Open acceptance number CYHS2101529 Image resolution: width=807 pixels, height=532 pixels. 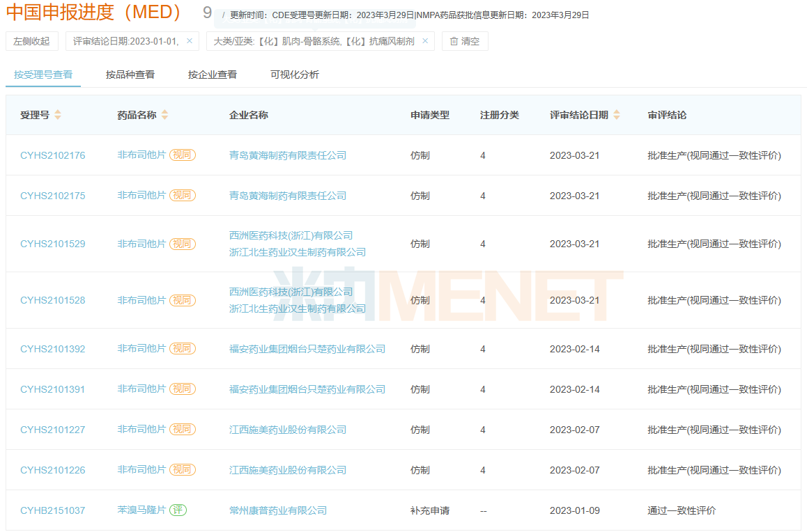click(52, 244)
